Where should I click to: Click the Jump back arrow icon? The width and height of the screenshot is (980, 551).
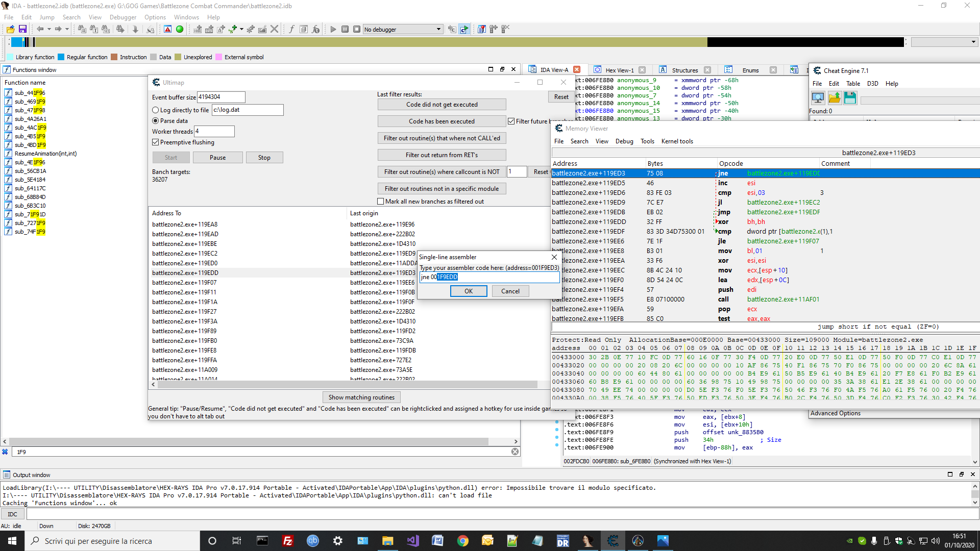coord(40,29)
